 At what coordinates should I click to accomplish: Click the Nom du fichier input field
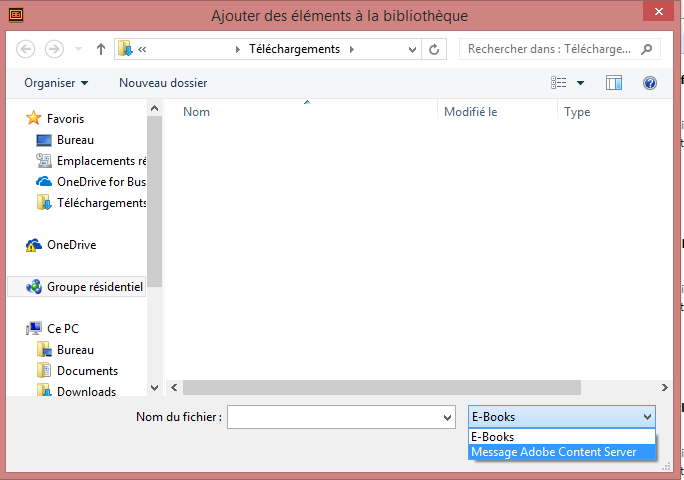pyautogui.click(x=334, y=417)
